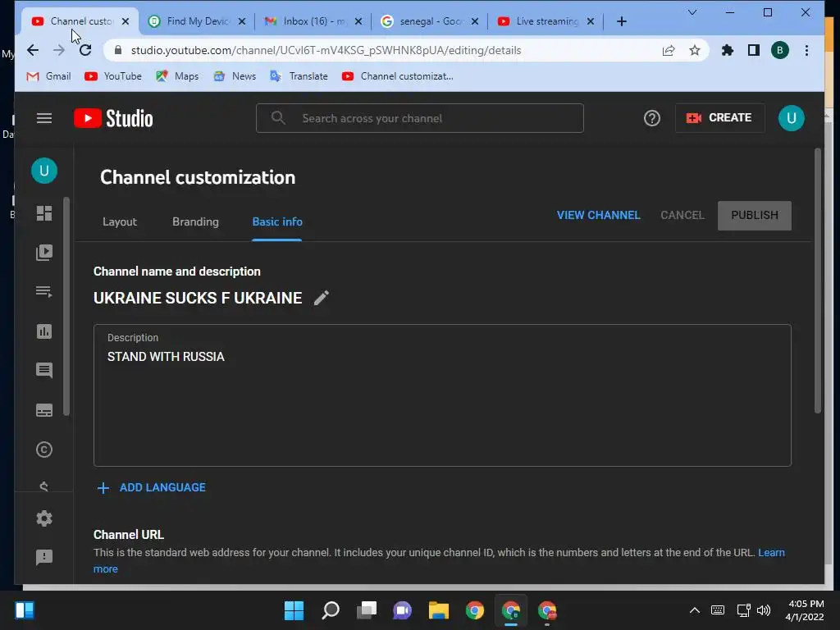Open the account avatar in Studio header
Screen dimensions: 840x630
(x=791, y=118)
